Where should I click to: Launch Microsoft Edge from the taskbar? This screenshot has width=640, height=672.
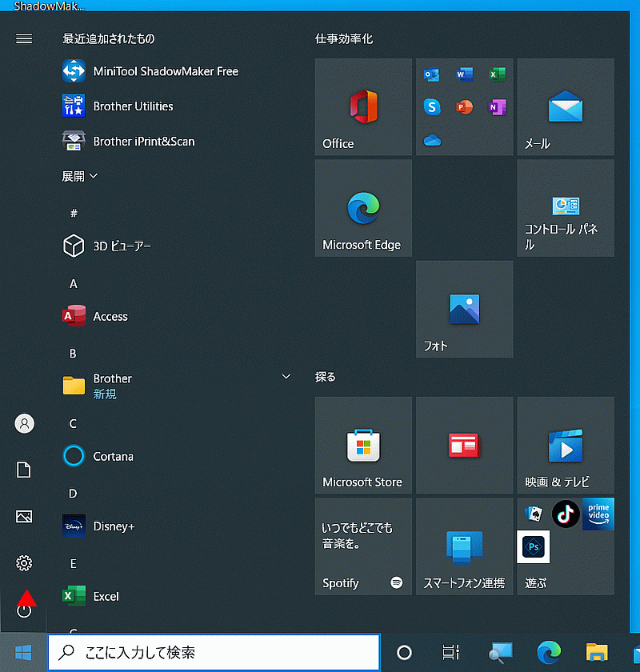point(549,652)
